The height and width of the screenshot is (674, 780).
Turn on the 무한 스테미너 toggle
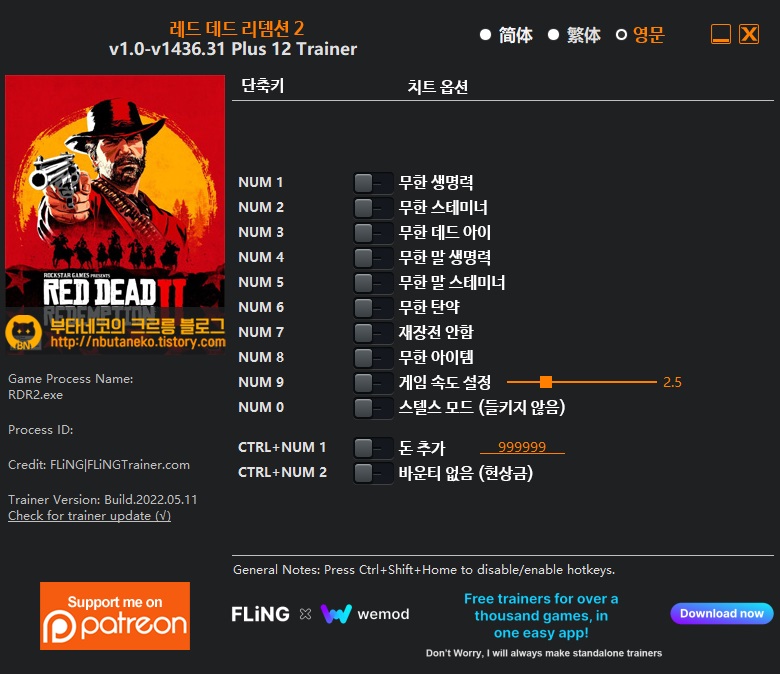coord(373,208)
